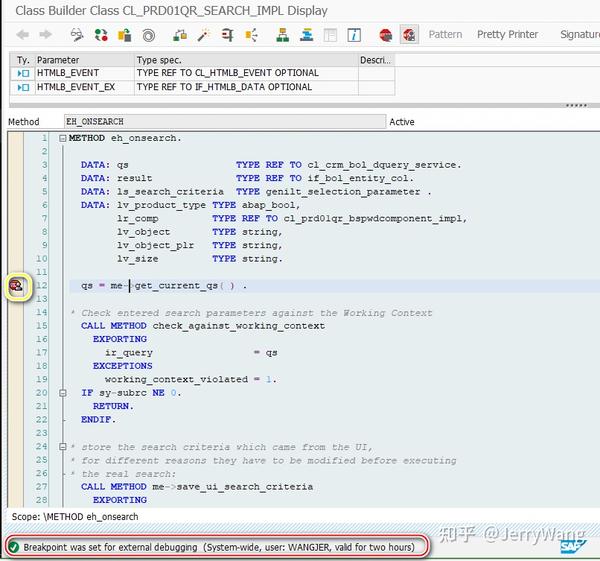Click the Parameter column header

coord(84,60)
